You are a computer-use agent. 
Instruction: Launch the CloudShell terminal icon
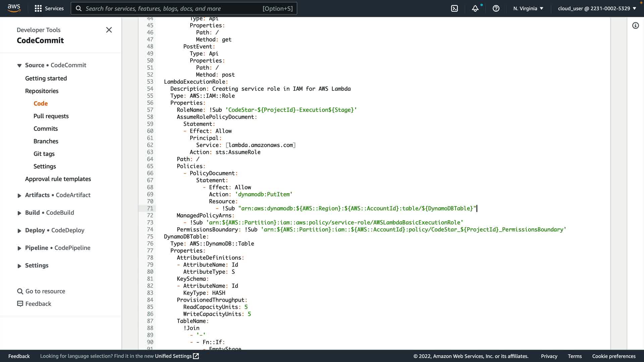(x=454, y=8)
